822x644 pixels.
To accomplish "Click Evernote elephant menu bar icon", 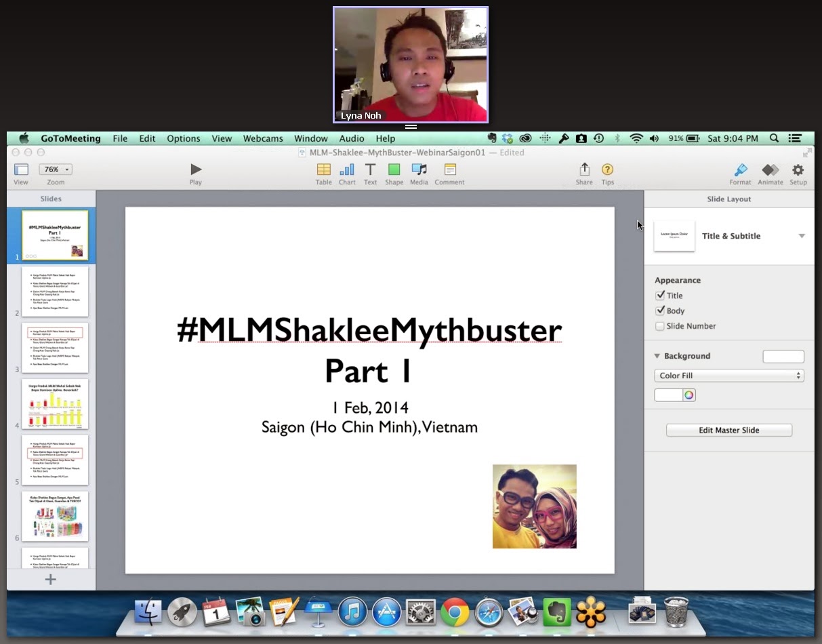I will [492, 138].
